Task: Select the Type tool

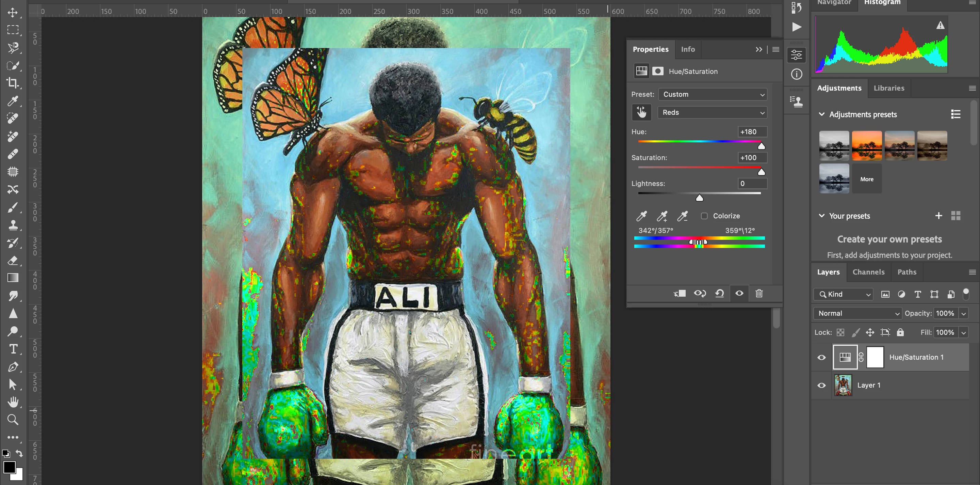Action: click(13, 349)
